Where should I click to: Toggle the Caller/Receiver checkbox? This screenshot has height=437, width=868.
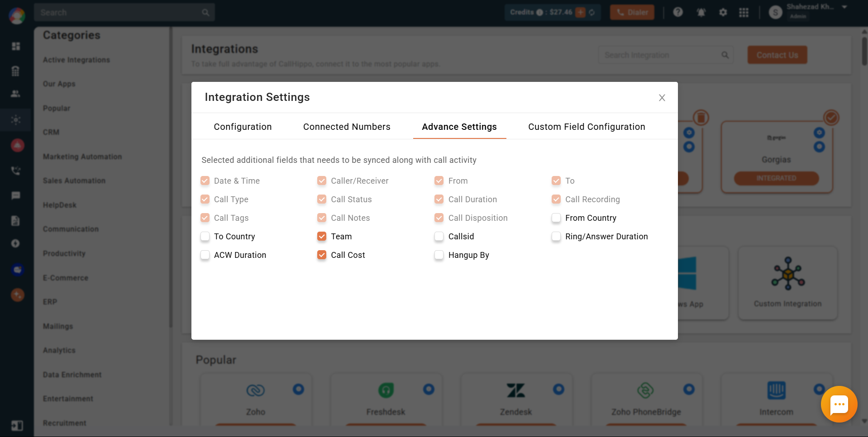[322, 181]
